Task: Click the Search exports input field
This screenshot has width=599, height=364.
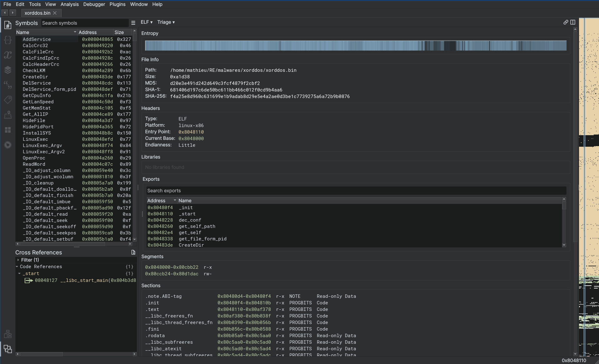Action: click(356, 191)
